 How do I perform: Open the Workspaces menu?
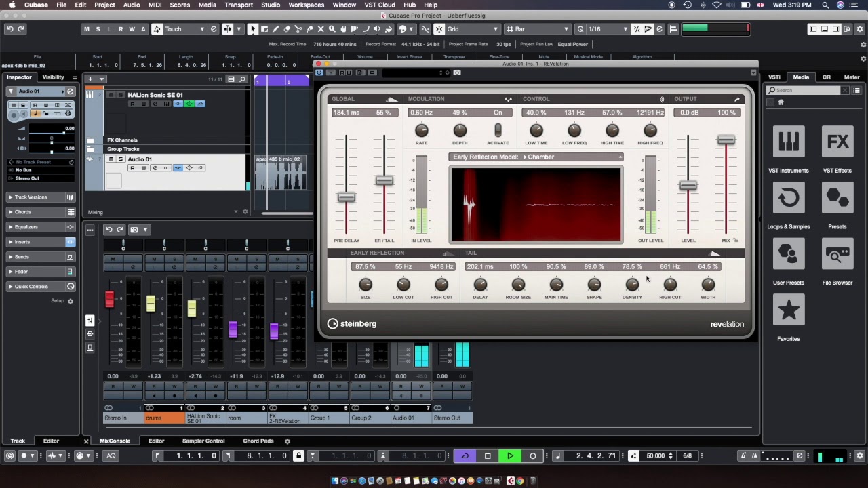pyautogui.click(x=306, y=5)
